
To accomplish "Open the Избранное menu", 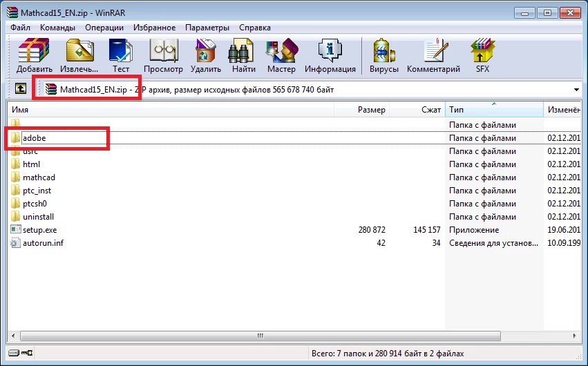I will (154, 28).
